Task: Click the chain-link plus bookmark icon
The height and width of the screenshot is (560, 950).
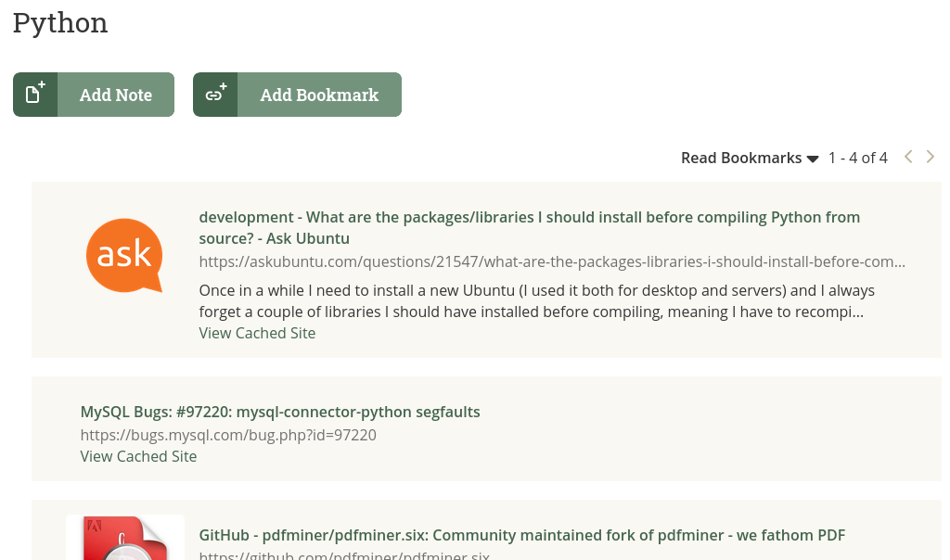Action: coord(215,94)
